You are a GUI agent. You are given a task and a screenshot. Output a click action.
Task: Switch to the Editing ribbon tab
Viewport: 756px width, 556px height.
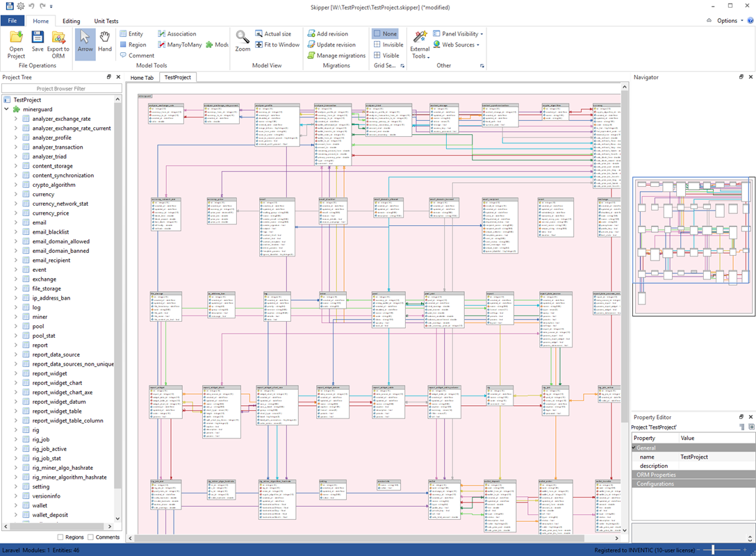69,20
